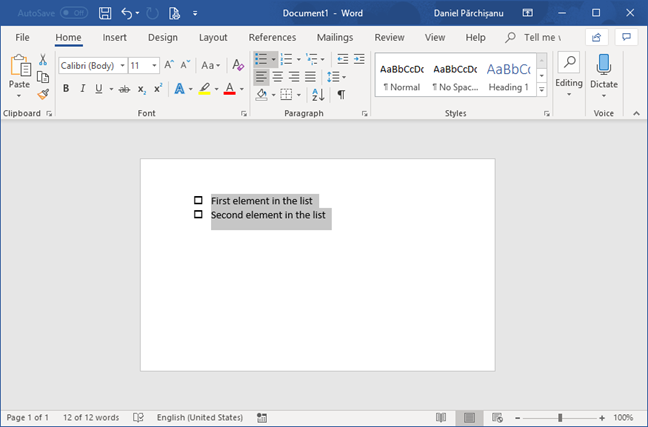Toggle Italic formatting

(82, 89)
